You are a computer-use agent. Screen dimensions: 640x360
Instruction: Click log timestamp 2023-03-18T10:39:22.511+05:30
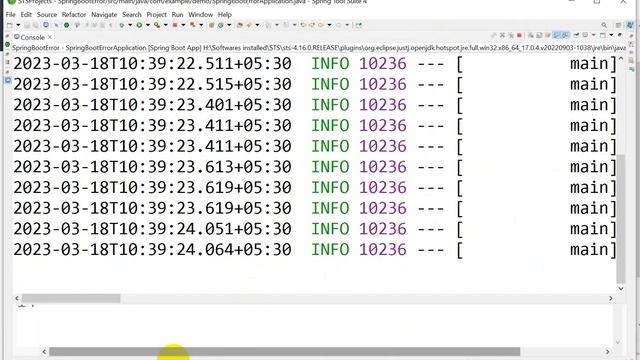(x=152, y=64)
